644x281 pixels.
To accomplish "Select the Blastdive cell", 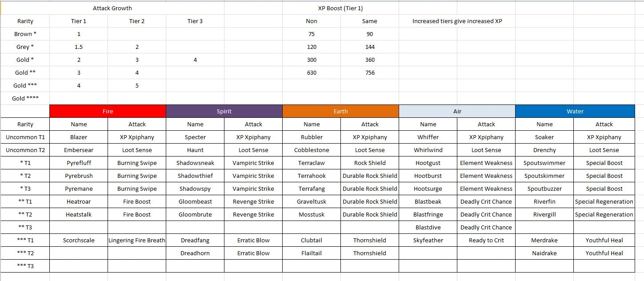I will click(428, 228).
